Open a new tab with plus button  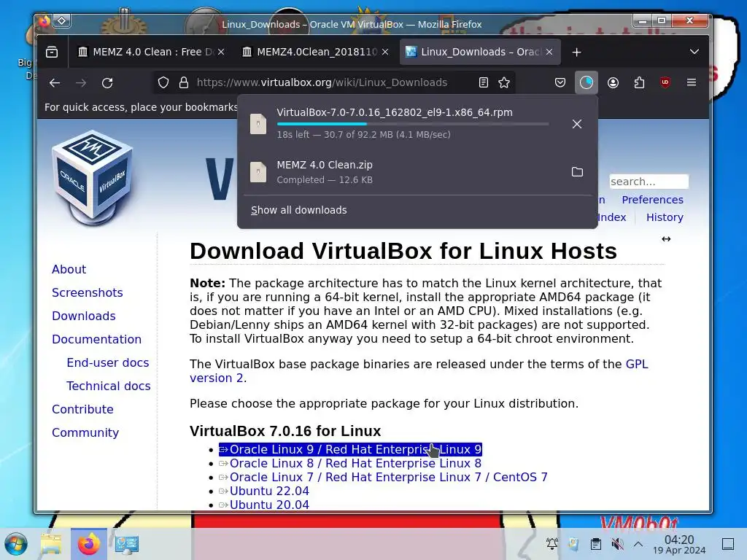tap(576, 52)
